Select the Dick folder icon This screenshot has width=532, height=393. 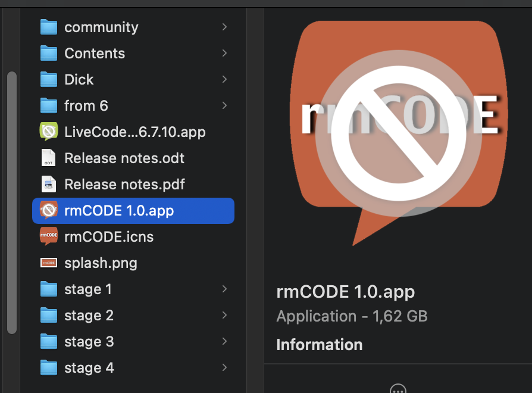(49, 79)
